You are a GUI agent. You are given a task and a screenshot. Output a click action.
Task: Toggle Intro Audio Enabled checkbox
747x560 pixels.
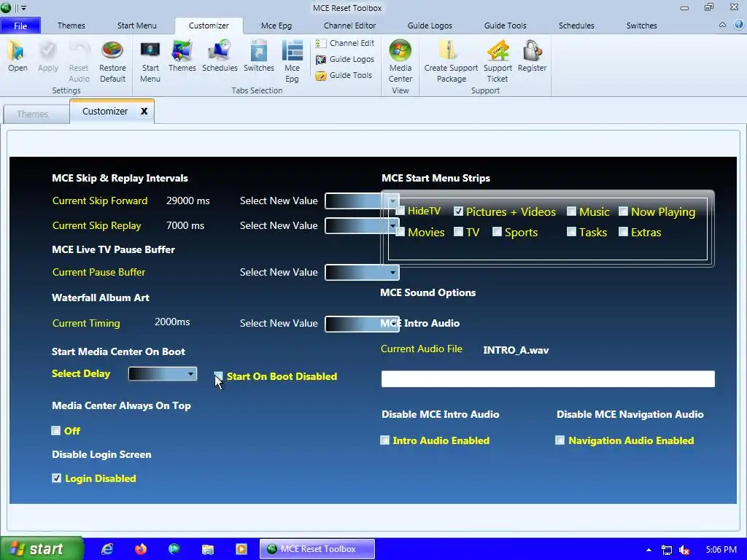pyautogui.click(x=384, y=440)
